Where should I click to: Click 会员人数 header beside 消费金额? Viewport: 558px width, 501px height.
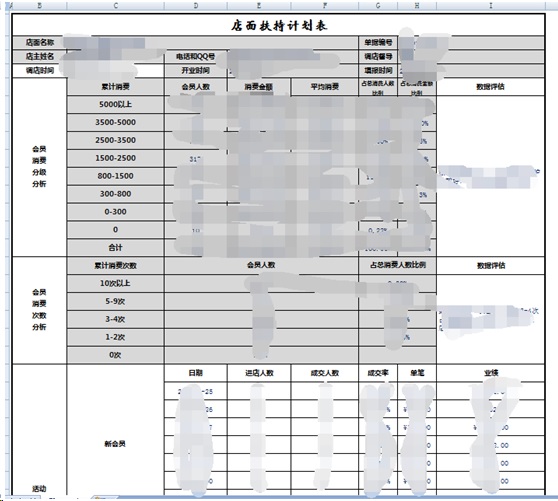pos(196,86)
